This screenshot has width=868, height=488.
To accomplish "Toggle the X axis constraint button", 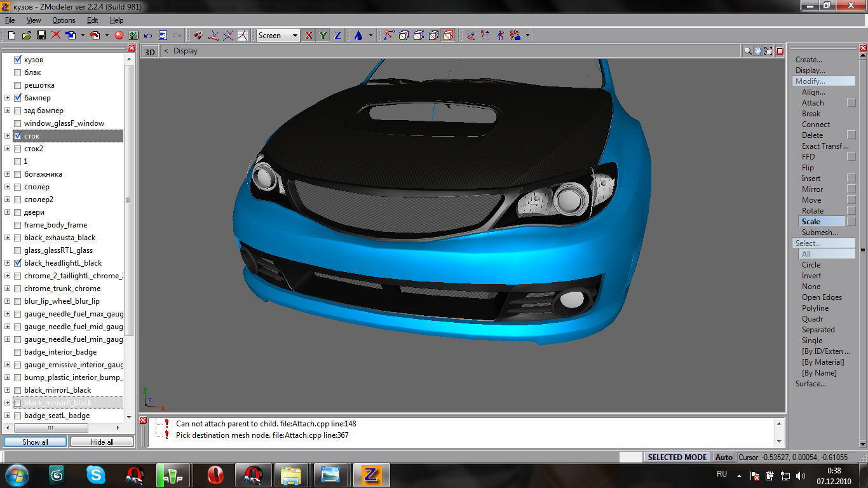I will (x=309, y=36).
